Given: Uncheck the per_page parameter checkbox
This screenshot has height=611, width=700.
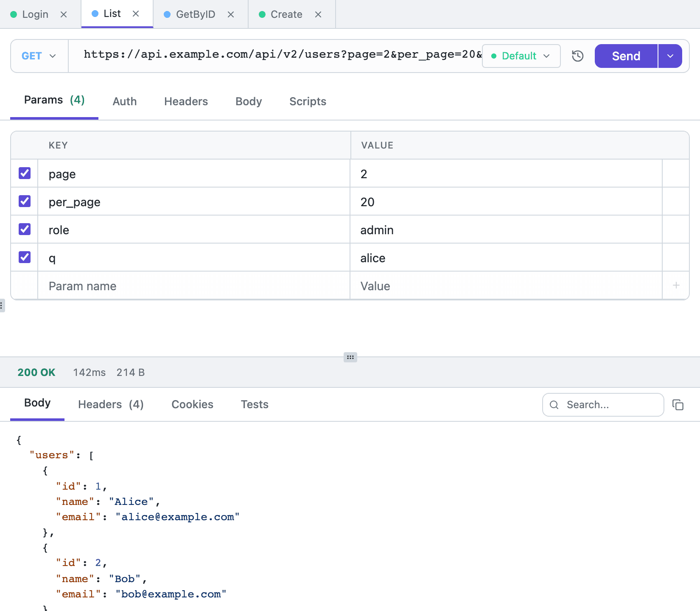Looking at the screenshot, I should (x=25, y=201).
